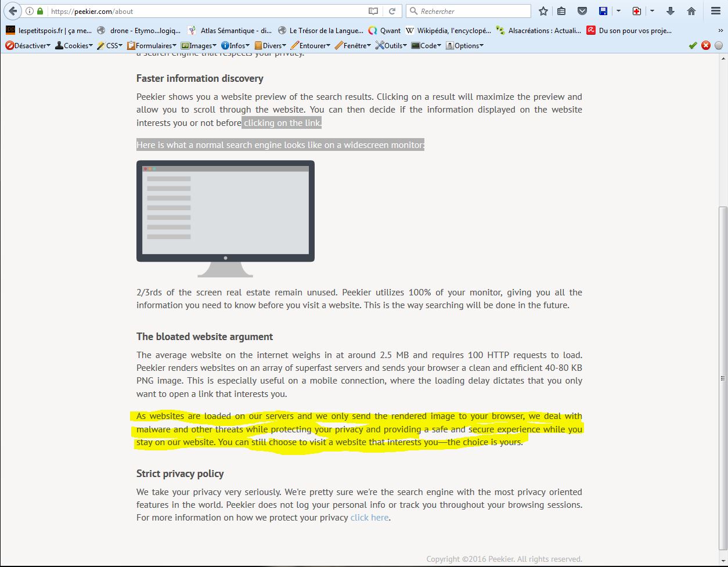
Task: Reload the page with the refresh icon
Action: coord(392,11)
